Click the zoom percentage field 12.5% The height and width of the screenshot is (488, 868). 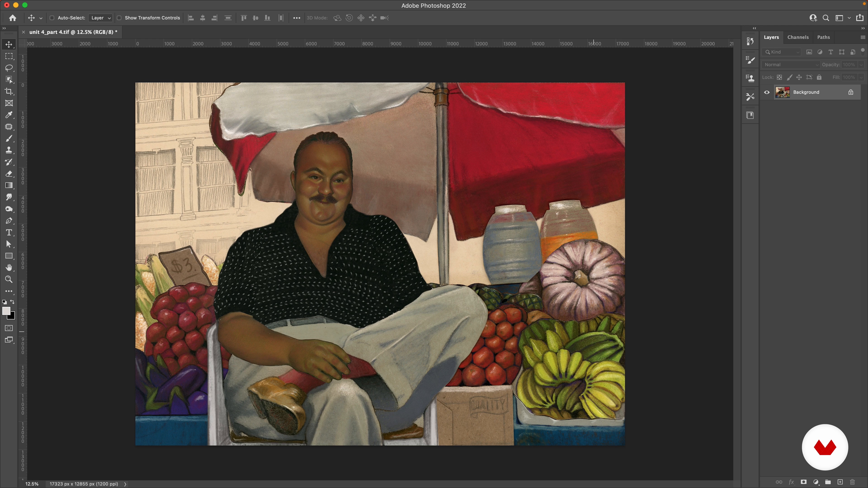tap(32, 484)
